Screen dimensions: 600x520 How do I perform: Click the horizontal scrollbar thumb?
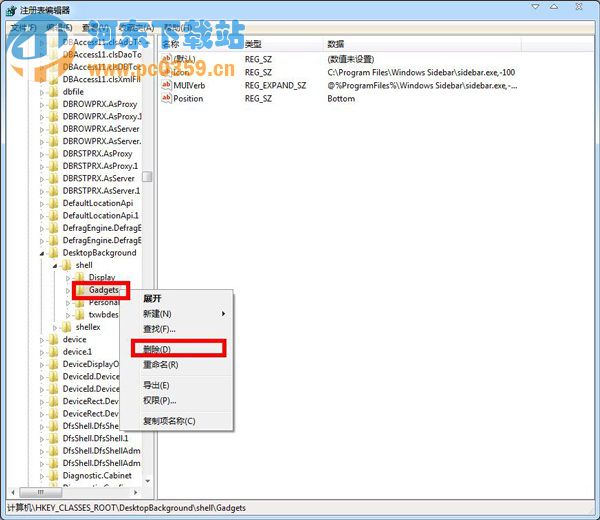click(40, 492)
